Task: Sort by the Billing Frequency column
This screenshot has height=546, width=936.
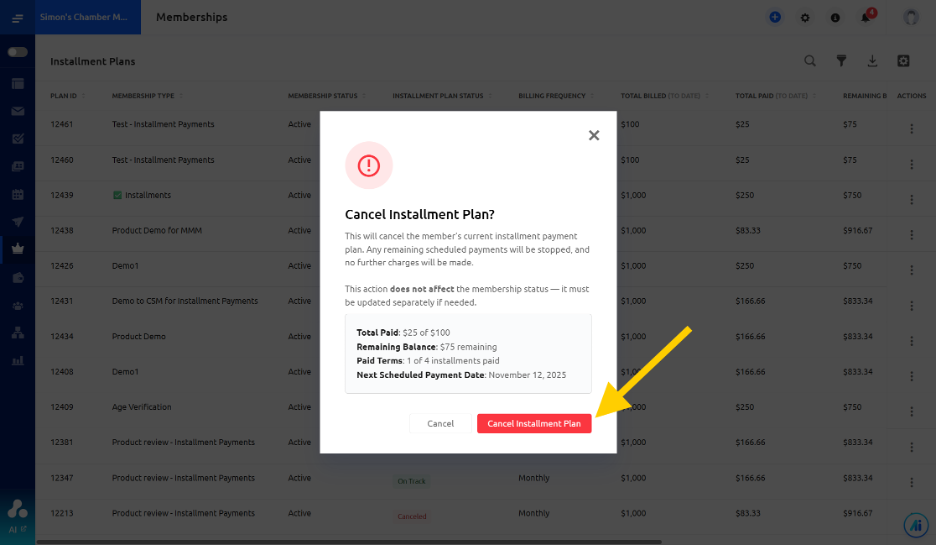Action: 556,95
